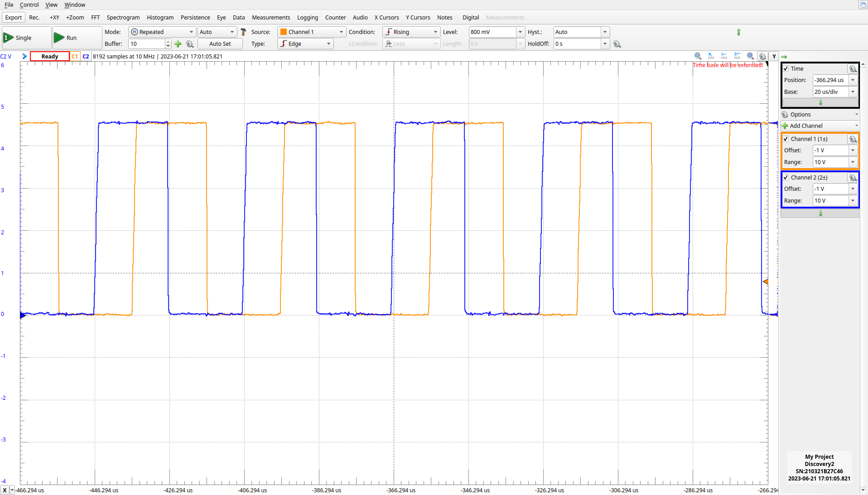The image size is (868, 495).
Task: Open Channel 2 Range dropdown
Action: [853, 201]
